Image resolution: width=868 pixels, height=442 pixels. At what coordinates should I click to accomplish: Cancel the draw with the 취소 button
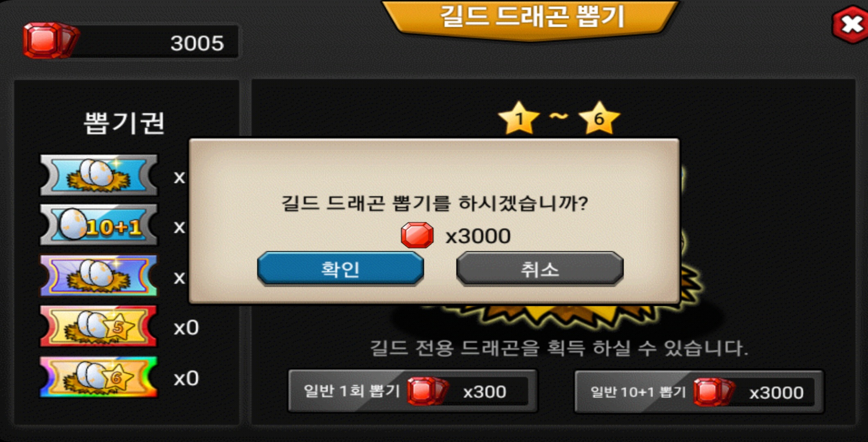click(540, 268)
